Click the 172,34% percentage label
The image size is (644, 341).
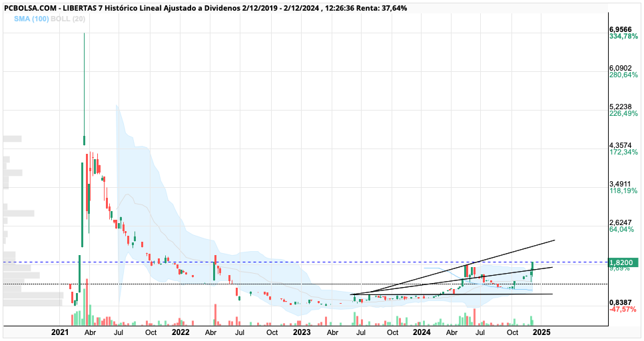[x=623, y=152]
